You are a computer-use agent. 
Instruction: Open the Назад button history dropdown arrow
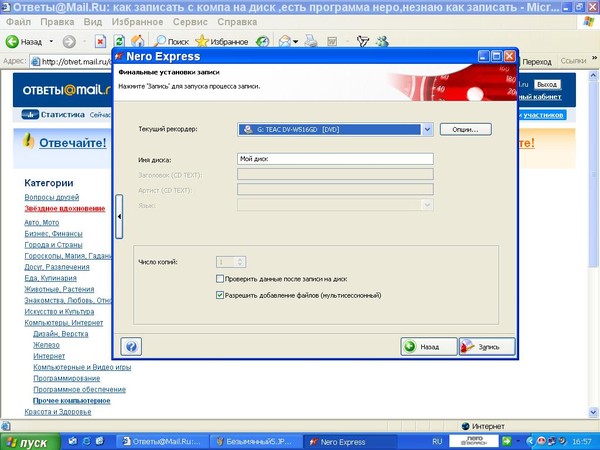pos(51,41)
